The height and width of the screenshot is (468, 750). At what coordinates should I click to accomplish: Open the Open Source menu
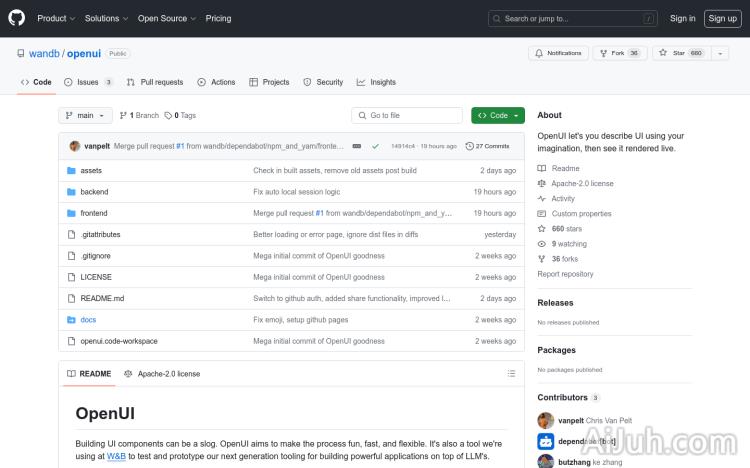[167, 18]
